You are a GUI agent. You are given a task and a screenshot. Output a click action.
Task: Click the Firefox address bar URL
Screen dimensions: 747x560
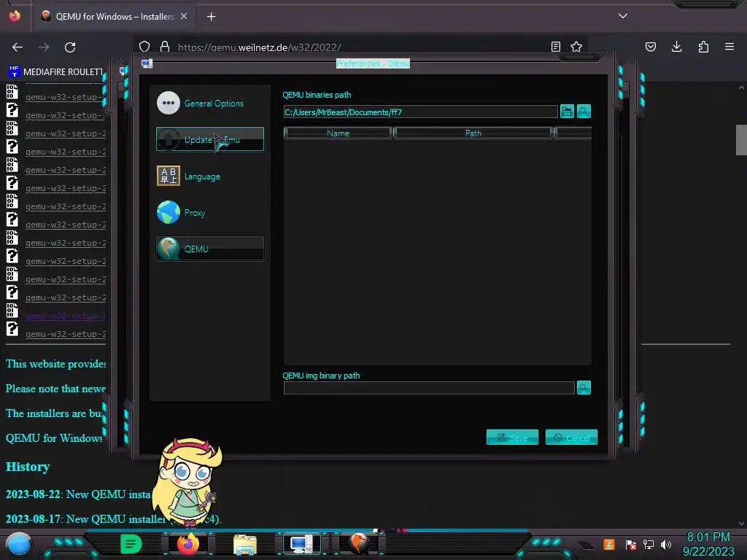click(x=260, y=47)
